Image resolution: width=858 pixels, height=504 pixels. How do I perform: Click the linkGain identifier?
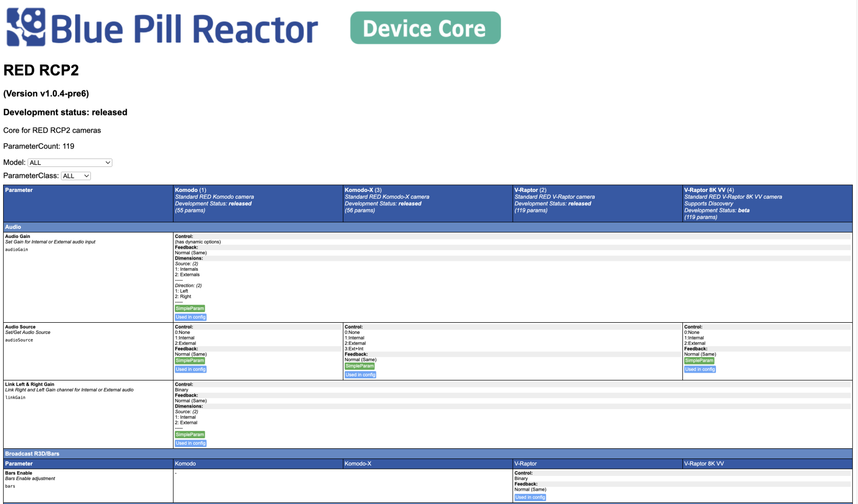[15, 398]
